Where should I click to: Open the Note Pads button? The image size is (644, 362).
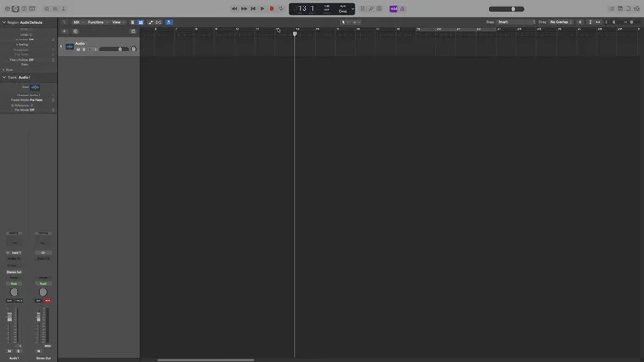click(620, 8)
